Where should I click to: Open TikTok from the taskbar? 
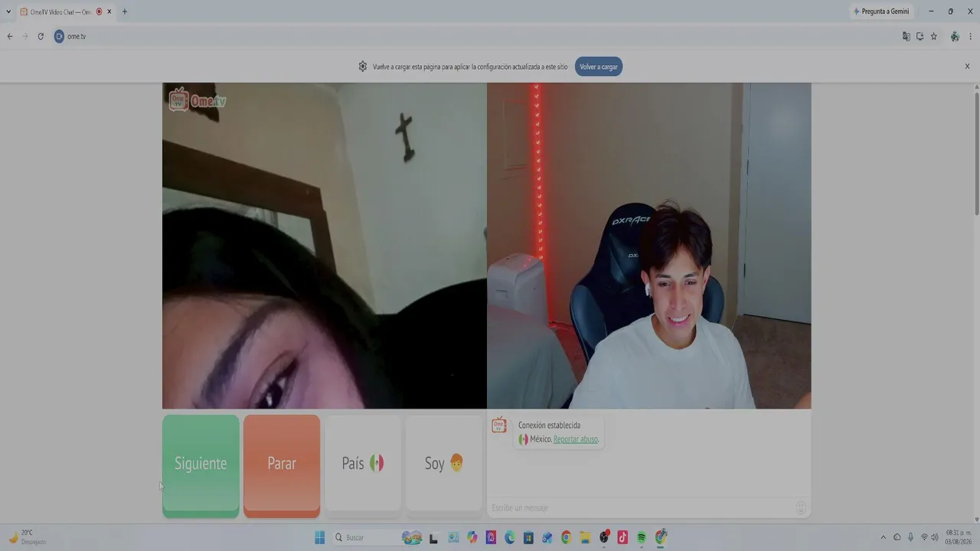(x=622, y=537)
